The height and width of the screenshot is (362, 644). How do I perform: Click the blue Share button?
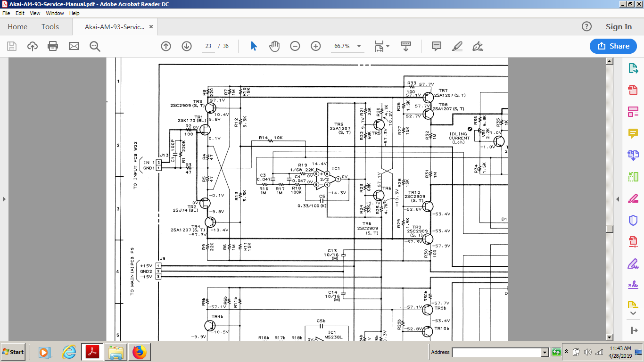pyautogui.click(x=613, y=46)
